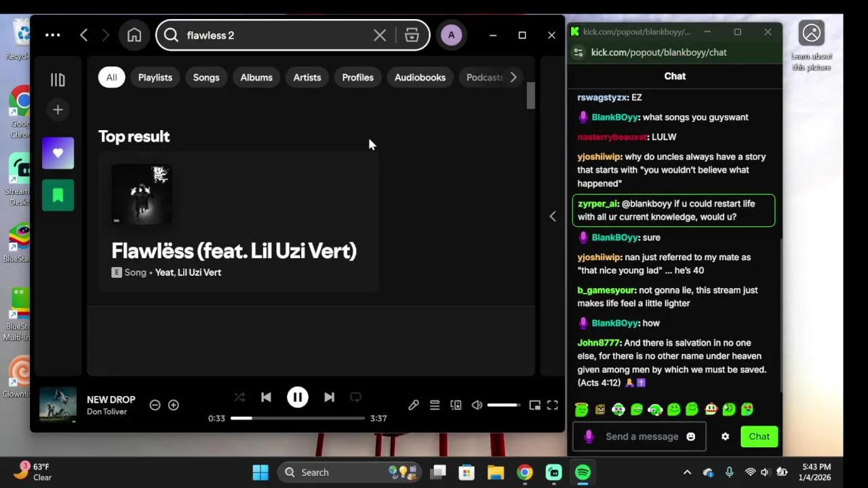The image size is (868, 488).
Task: Filter results by Playlists
Action: click(155, 77)
